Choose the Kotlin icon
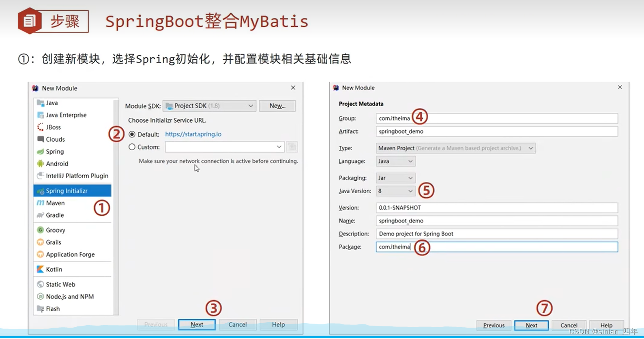Screen dimensions: 644x339 [41, 270]
